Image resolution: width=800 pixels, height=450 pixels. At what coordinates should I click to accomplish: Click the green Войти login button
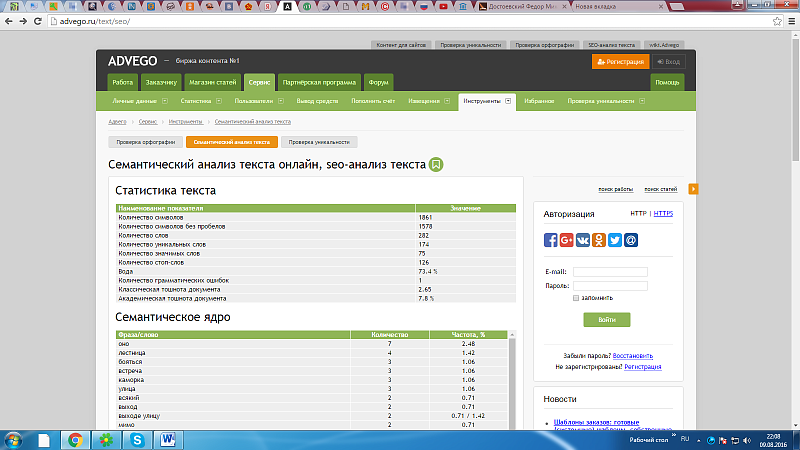coord(607,319)
